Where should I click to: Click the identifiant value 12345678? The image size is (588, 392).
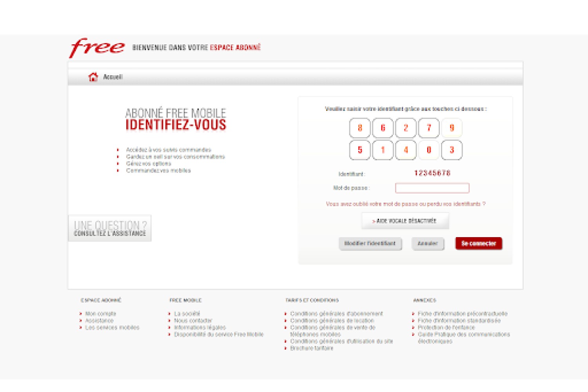pos(432,173)
